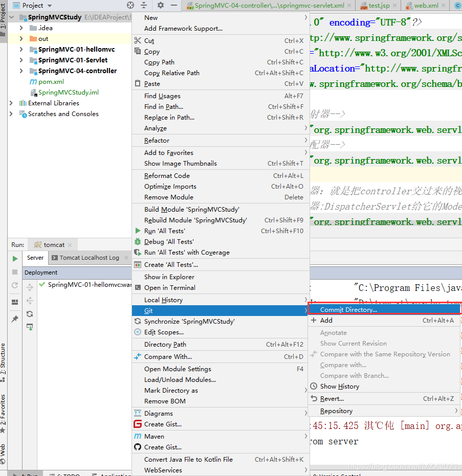Expand the .idea folder

(21, 28)
